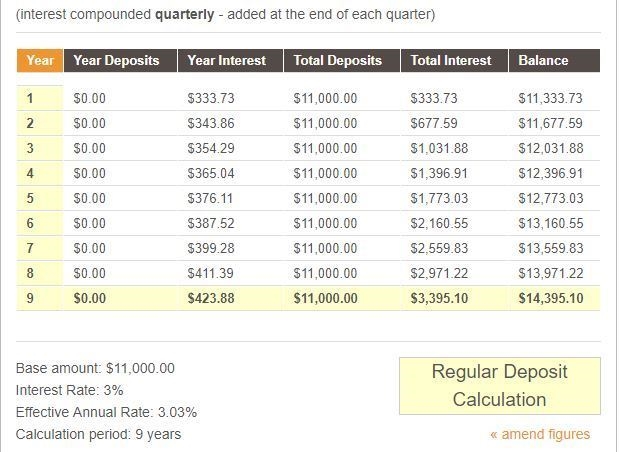Viewport: 619px width, 452px height.
Task: Click the Year Interest column header
Action: point(231,60)
